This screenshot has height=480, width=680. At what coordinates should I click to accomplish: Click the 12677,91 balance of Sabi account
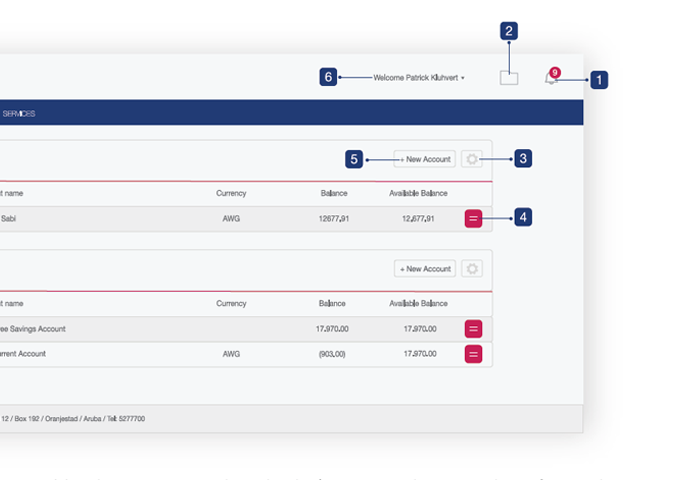(333, 218)
